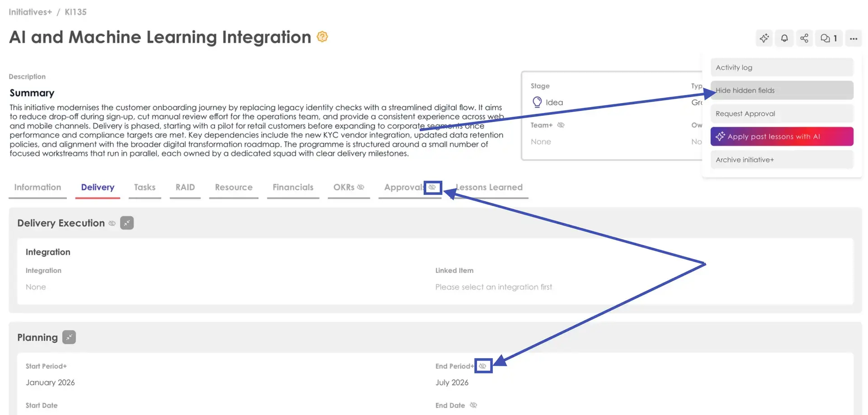Image resolution: width=868 pixels, height=415 pixels.
Task: Open the Approvals tab
Action: tap(404, 187)
